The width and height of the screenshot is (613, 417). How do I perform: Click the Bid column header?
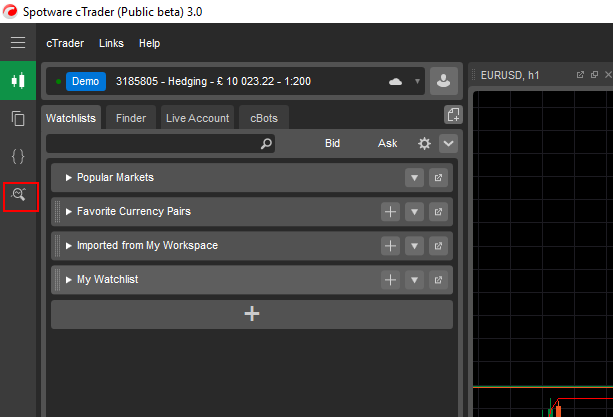point(332,143)
